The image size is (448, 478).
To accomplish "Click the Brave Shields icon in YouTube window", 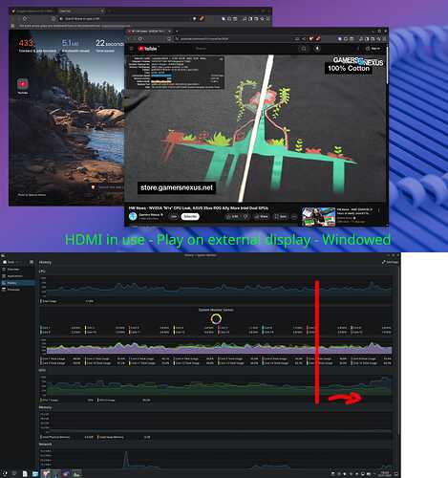I will 311,39.
